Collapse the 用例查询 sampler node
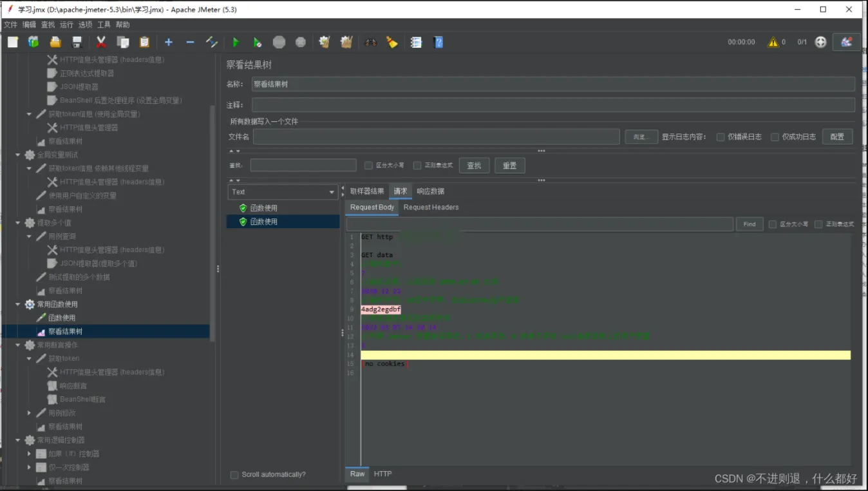The image size is (868, 491). click(x=29, y=236)
